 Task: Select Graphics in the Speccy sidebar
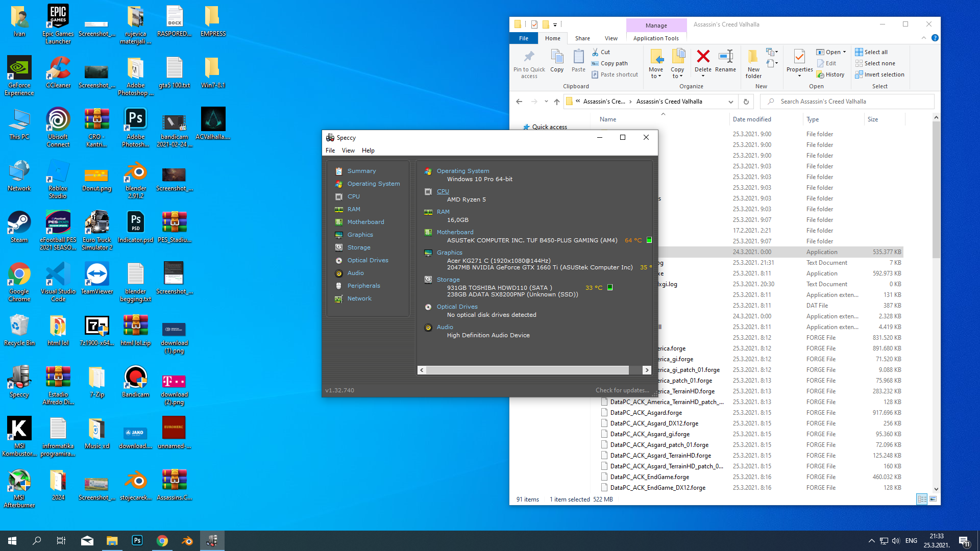(360, 235)
